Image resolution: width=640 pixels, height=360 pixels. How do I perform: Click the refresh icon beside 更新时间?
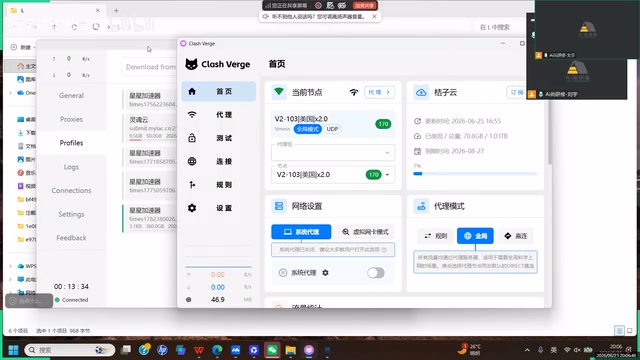[x=417, y=121]
